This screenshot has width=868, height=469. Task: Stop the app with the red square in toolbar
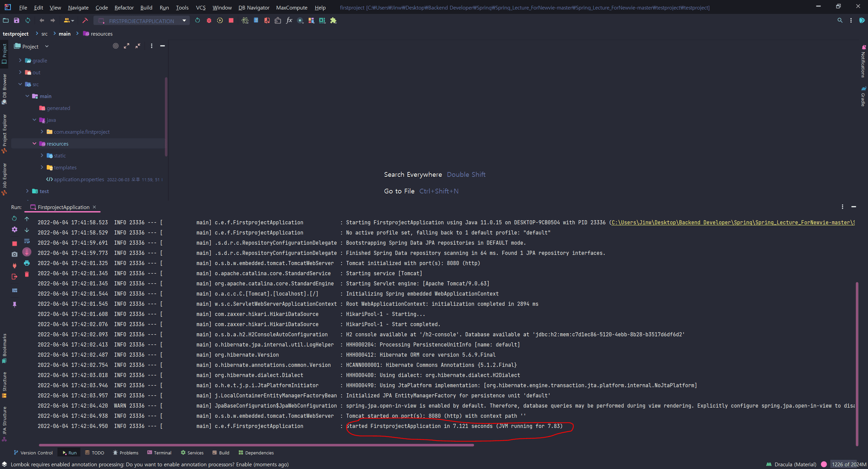(x=231, y=21)
